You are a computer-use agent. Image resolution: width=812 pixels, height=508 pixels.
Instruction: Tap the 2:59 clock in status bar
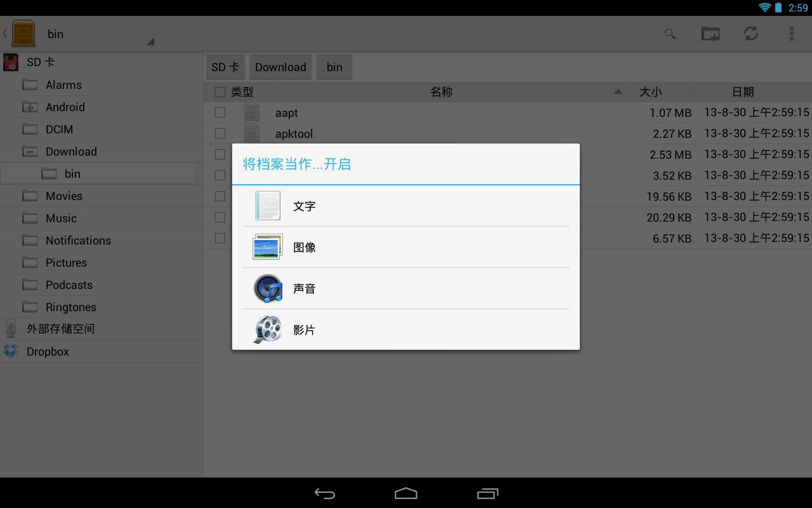click(x=798, y=8)
